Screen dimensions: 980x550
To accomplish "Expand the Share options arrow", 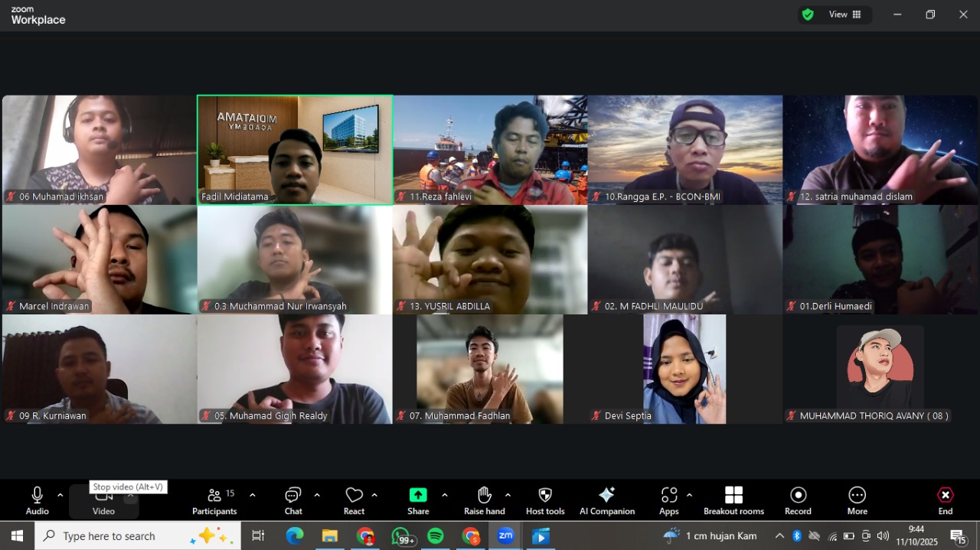I will point(445,495).
